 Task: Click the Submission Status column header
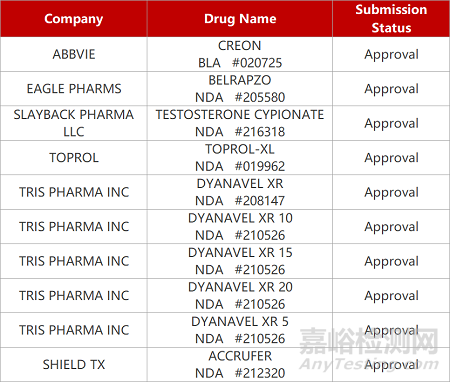point(391,19)
